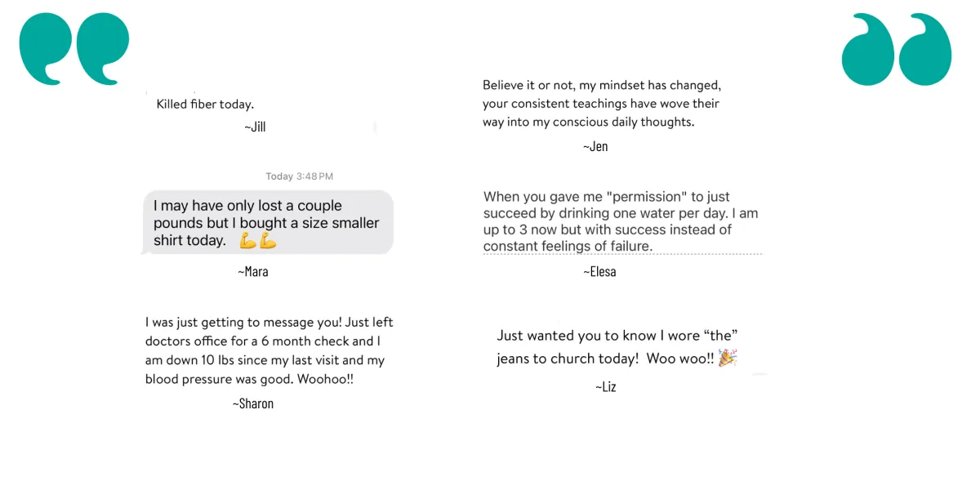Click the ~Elesa name label
The height and width of the screenshot is (490, 980).
[599, 271]
